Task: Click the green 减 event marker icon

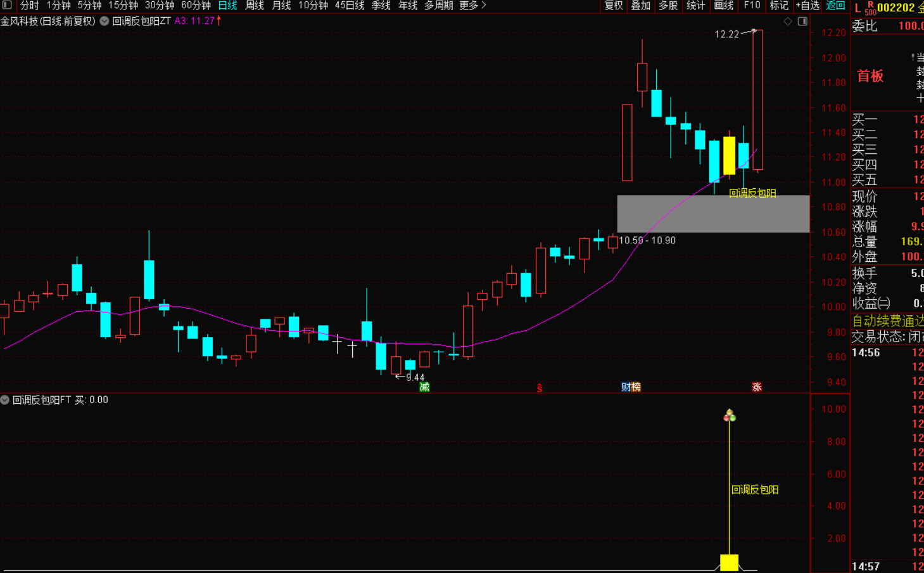Action: pyautogui.click(x=424, y=387)
